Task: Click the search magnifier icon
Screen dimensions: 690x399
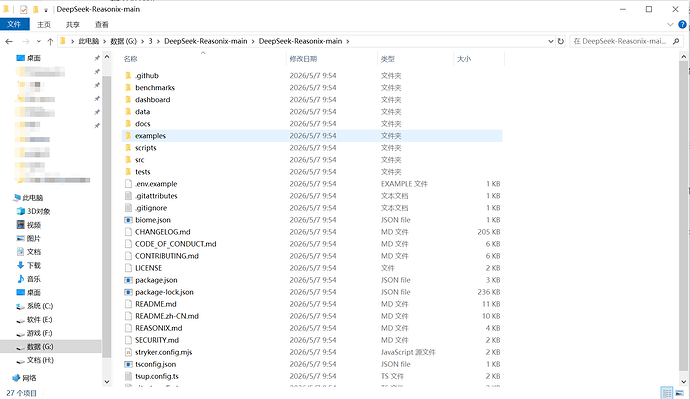Action: (x=676, y=41)
